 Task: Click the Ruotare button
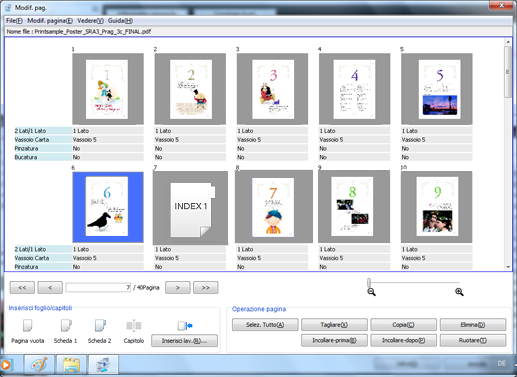point(473,340)
